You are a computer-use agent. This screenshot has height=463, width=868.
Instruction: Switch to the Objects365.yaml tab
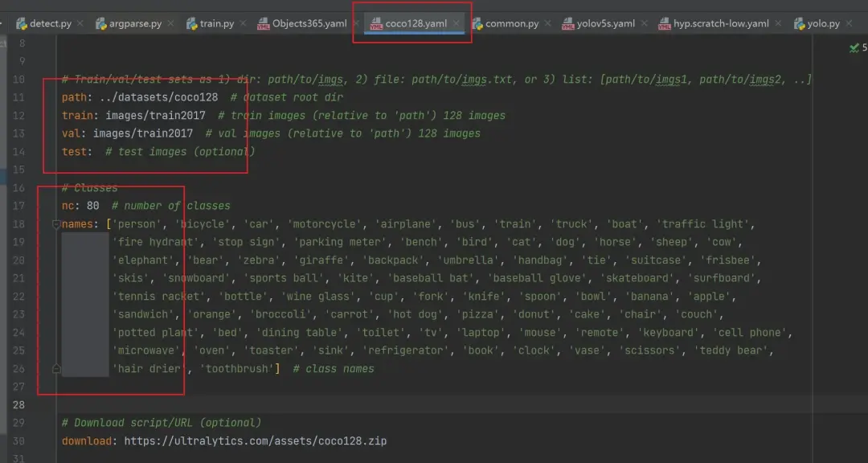click(x=309, y=24)
